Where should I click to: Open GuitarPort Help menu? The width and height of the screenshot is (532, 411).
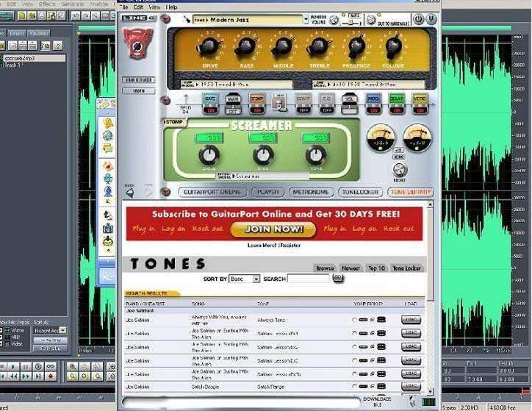(x=171, y=7)
